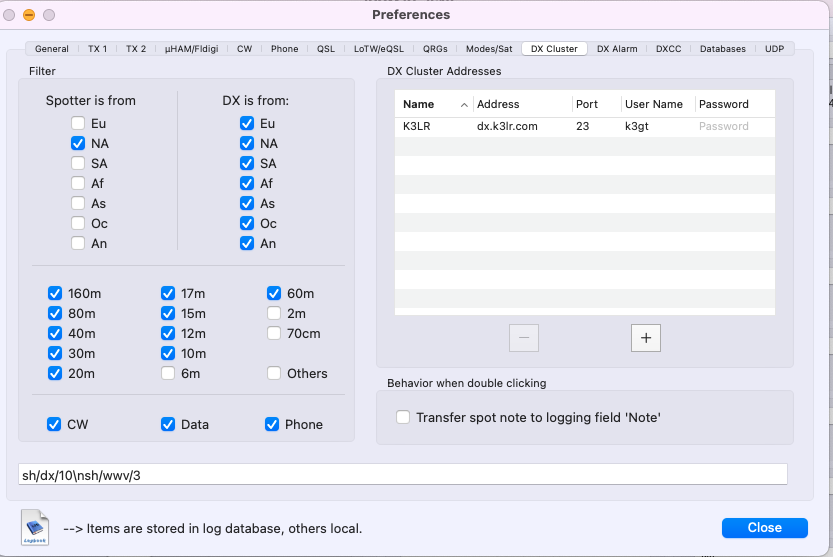
Task: Enable 'Transfer spot note to logging field' option
Action: (x=403, y=418)
